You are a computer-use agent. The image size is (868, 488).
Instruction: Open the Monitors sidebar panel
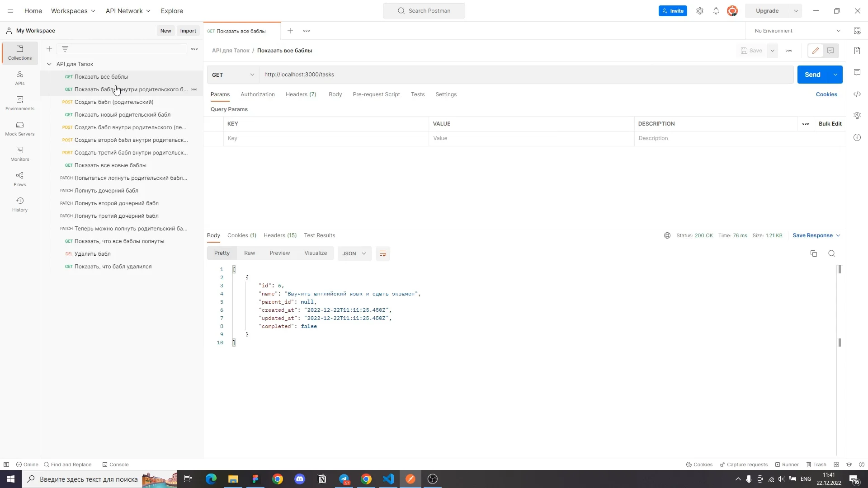[20, 154]
